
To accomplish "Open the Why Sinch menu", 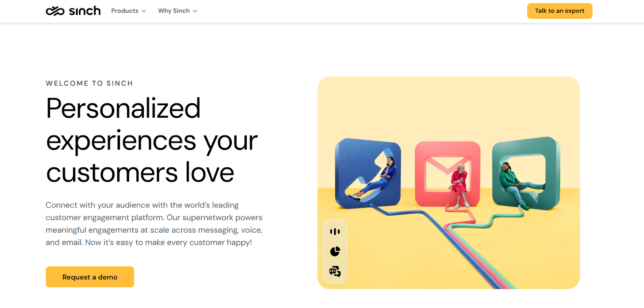I will coord(178,11).
